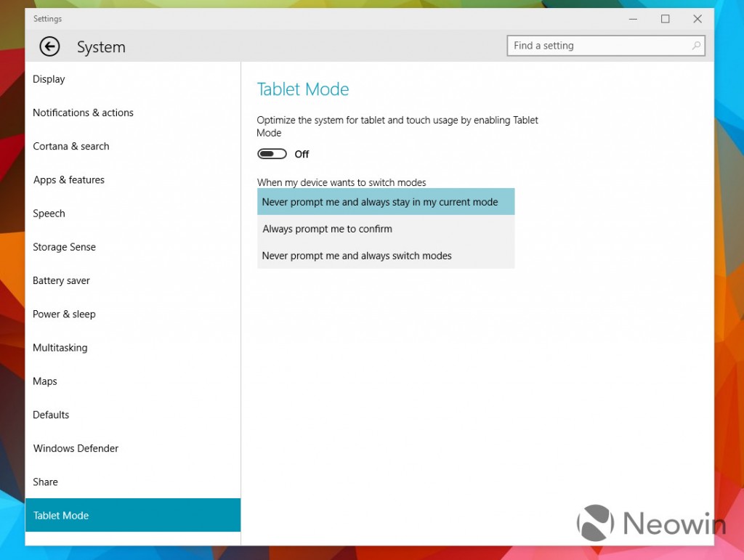Switch to Multitasking settings
This screenshot has width=744, height=560.
tap(60, 347)
